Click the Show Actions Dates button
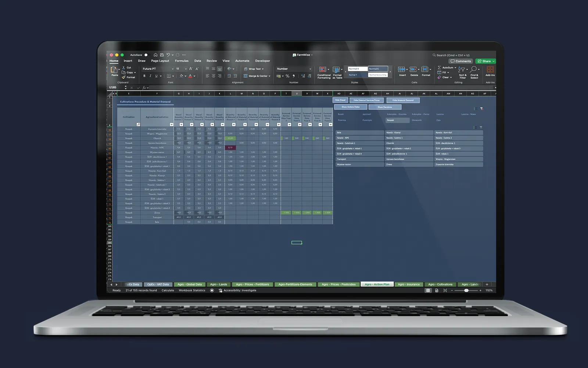 351,107
